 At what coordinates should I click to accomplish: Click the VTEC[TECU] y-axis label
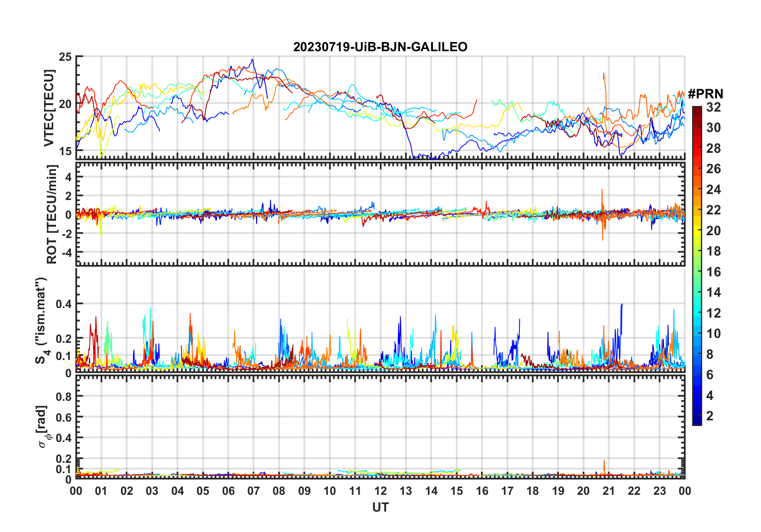tap(49, 108)
